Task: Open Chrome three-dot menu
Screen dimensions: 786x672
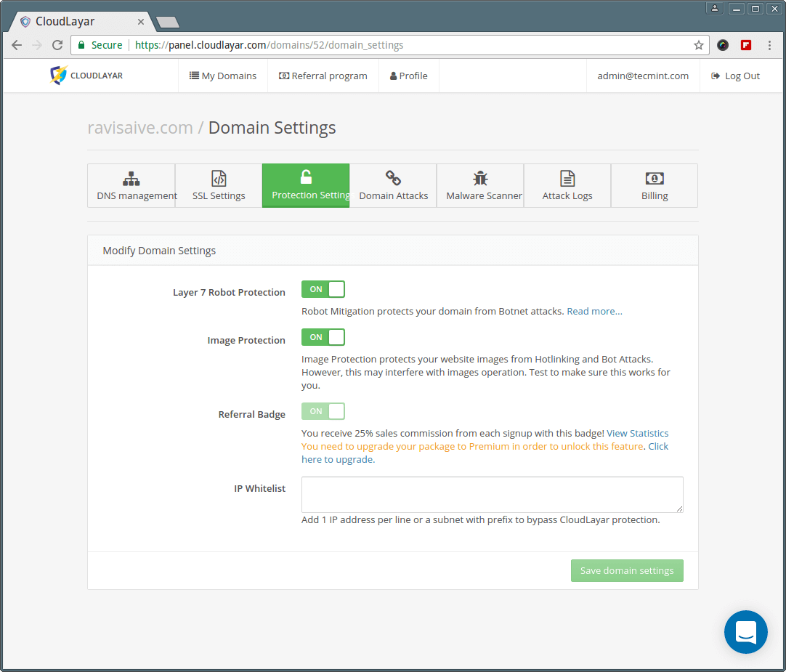Action: [770, 45]
